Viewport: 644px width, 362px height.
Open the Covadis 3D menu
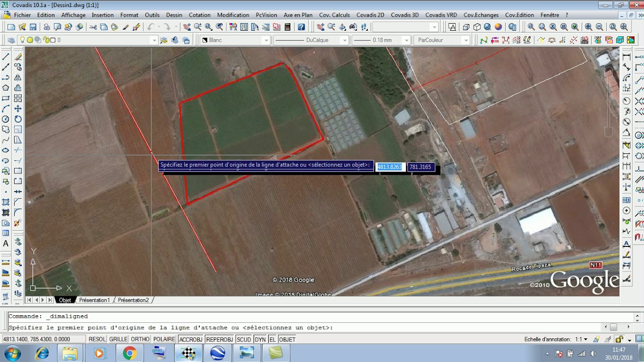click(x=405, y=15)
